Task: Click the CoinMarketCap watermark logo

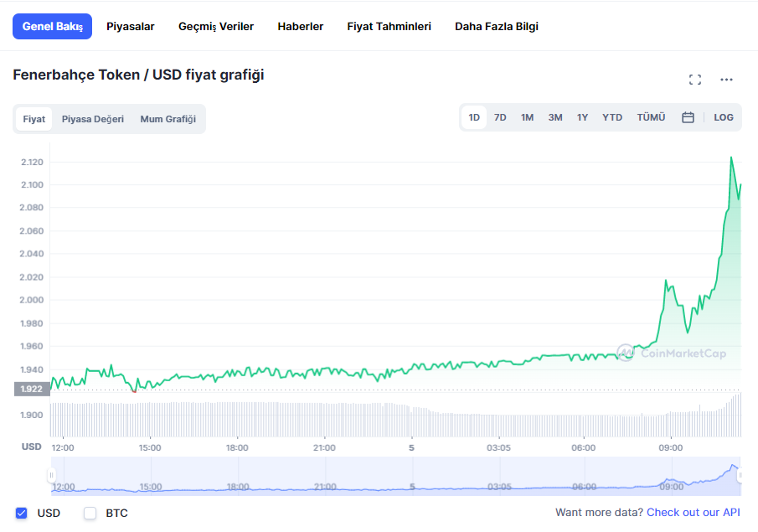Action: 671,353
